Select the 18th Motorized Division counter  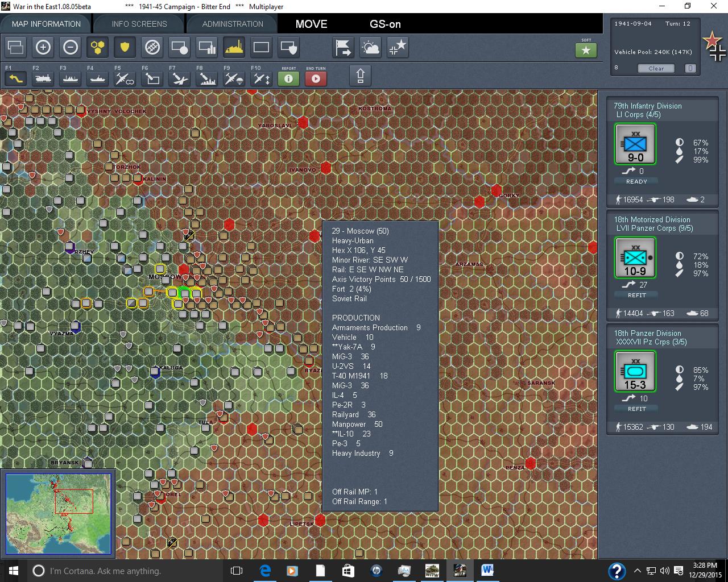[635, 258]
